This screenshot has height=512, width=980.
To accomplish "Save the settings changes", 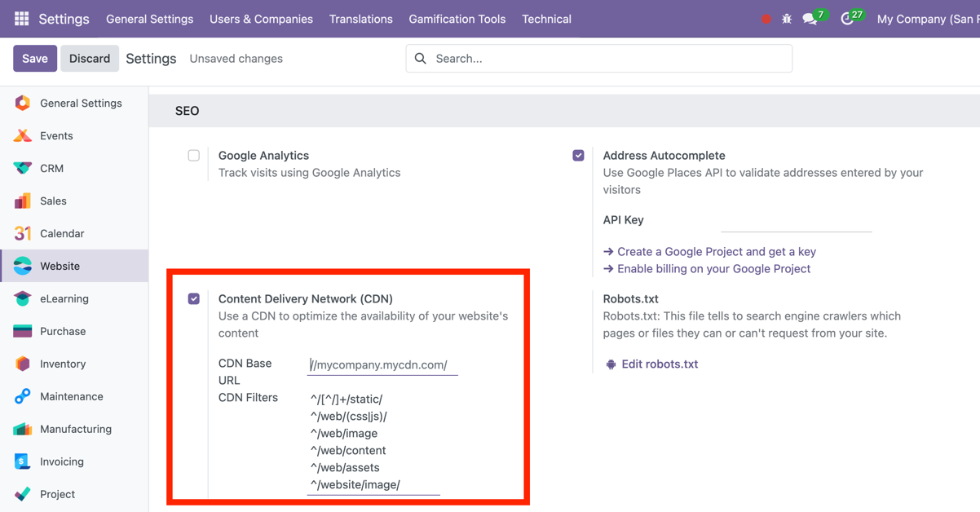I will [x=35, y=59].
